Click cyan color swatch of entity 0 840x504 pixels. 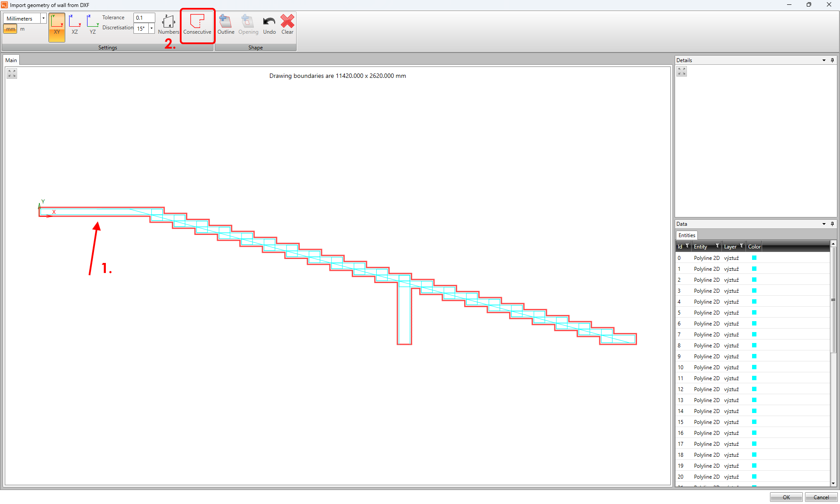tap(754, 258)
